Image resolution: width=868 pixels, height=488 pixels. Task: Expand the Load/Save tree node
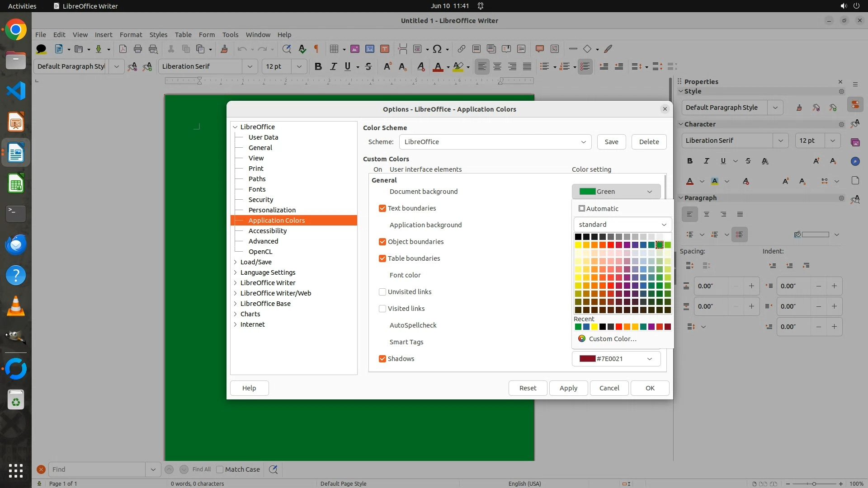point(236,262)
